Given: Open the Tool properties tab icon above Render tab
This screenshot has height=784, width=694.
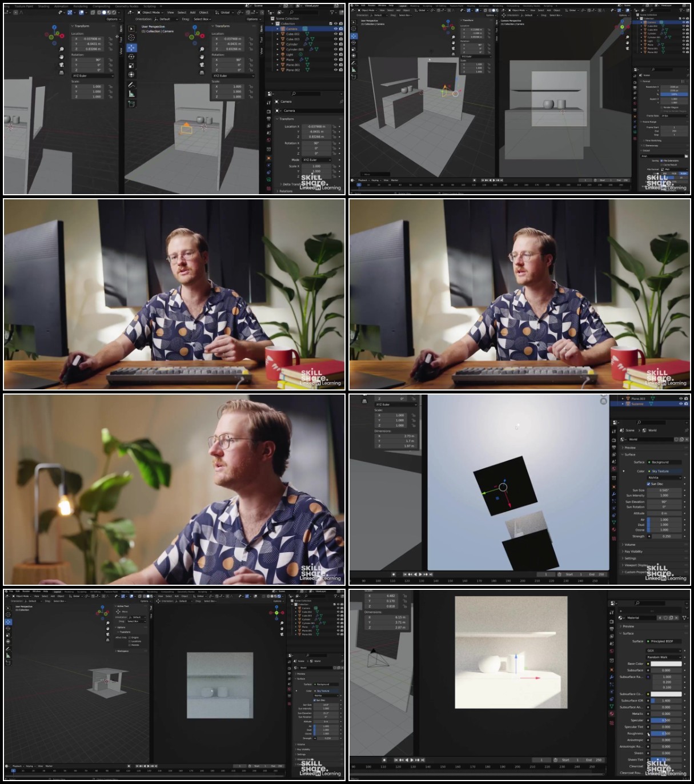Looking at the screenshot, I should point(268,102).
